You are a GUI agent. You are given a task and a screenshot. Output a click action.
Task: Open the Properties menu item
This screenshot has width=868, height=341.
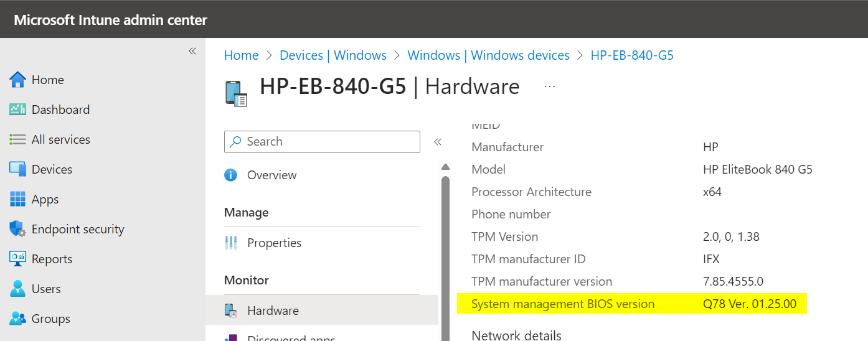(274, 243)
